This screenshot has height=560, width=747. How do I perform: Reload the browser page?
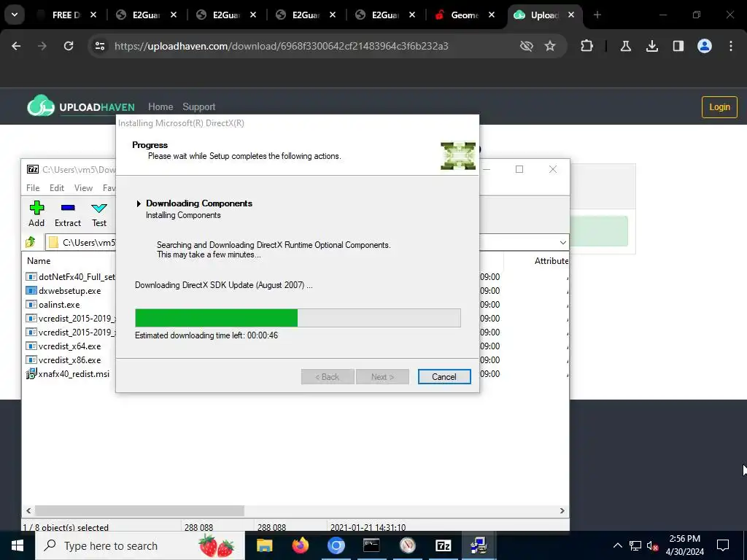point(69,46)
